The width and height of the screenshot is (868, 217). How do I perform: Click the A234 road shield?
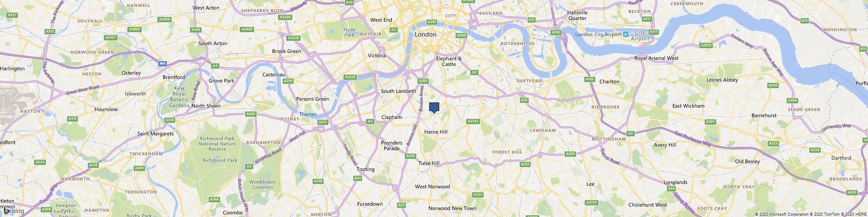478,194
